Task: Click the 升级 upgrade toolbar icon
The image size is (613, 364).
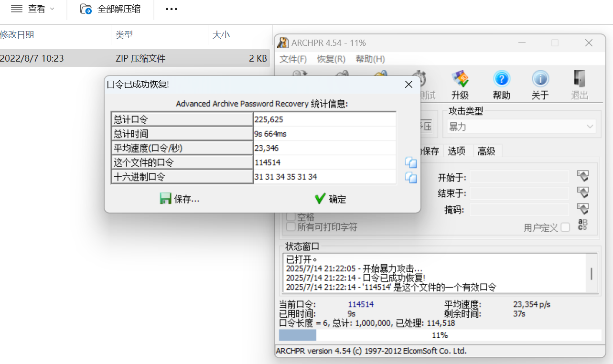Action: pos(460,84)
